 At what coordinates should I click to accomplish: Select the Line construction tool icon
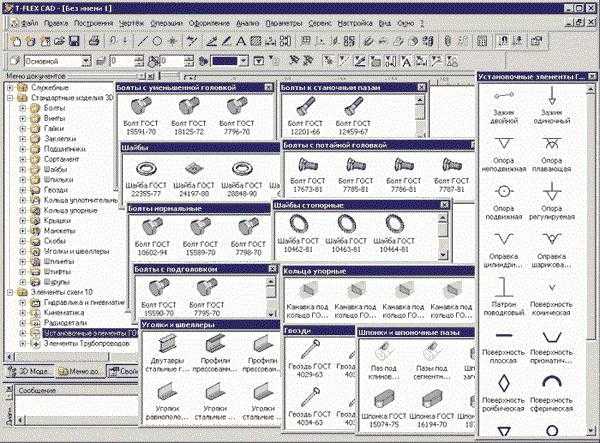tap(142, 41)
